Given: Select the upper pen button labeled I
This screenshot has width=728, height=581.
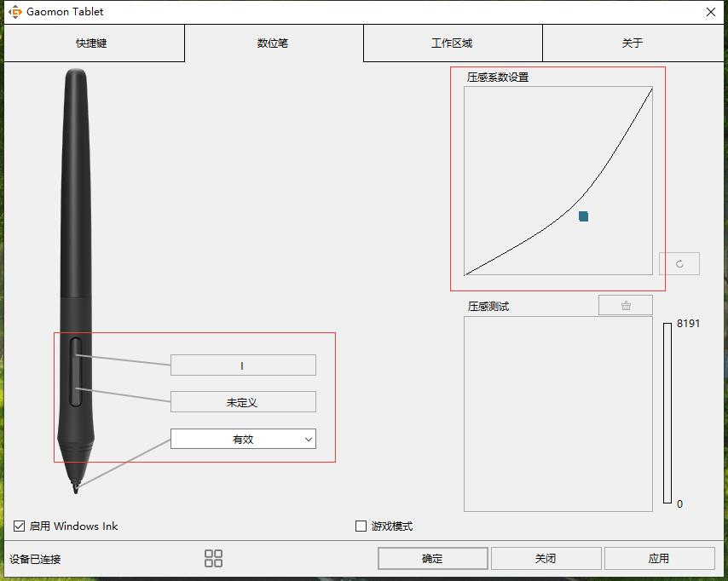Looking at the screenshot, I should coord(242,365).
